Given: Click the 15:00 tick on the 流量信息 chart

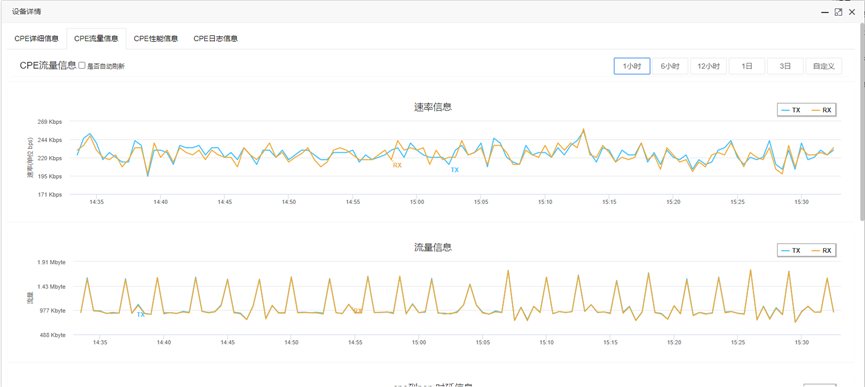Looking at the screenshot, I should point(418,342).
